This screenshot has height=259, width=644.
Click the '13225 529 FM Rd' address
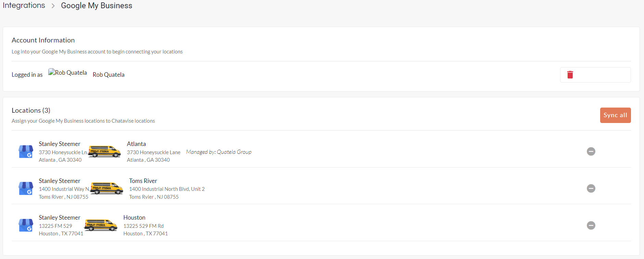144,226
